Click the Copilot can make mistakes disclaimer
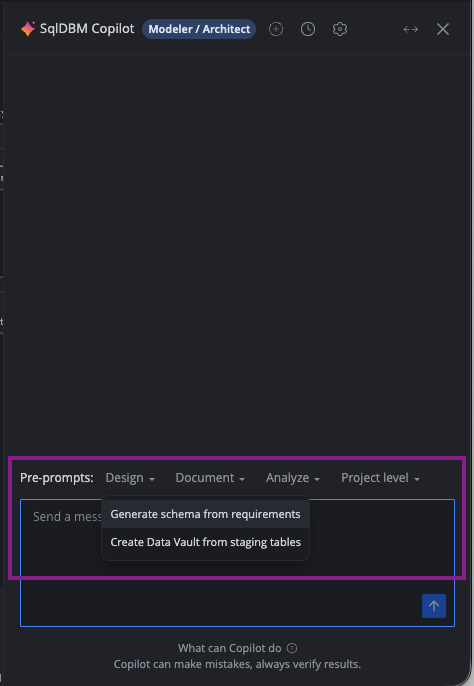474x686 pixels. click(237, 664)
